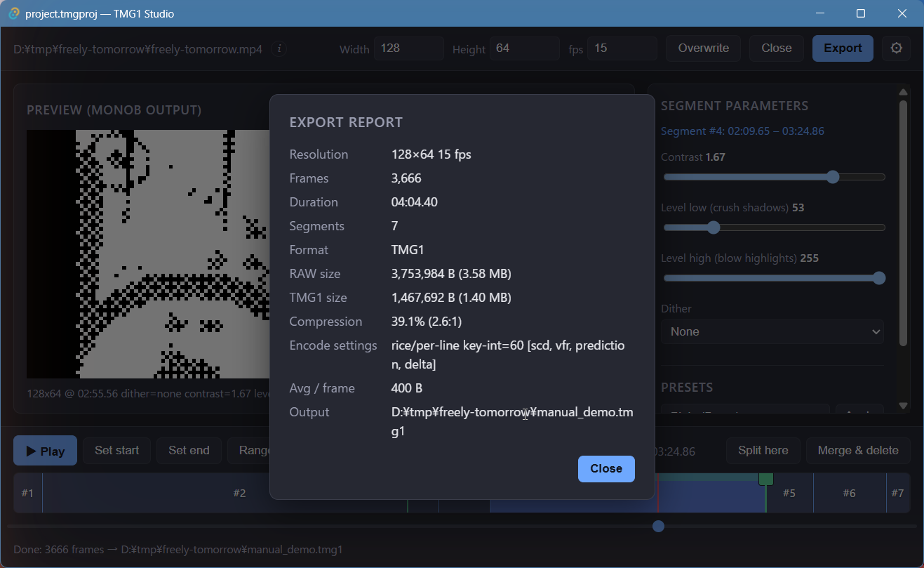Click the Width input field

[x=409, y=48]
